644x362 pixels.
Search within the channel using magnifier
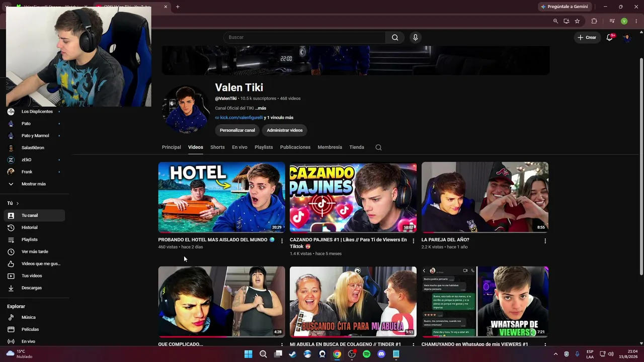[x=378, y=147]
